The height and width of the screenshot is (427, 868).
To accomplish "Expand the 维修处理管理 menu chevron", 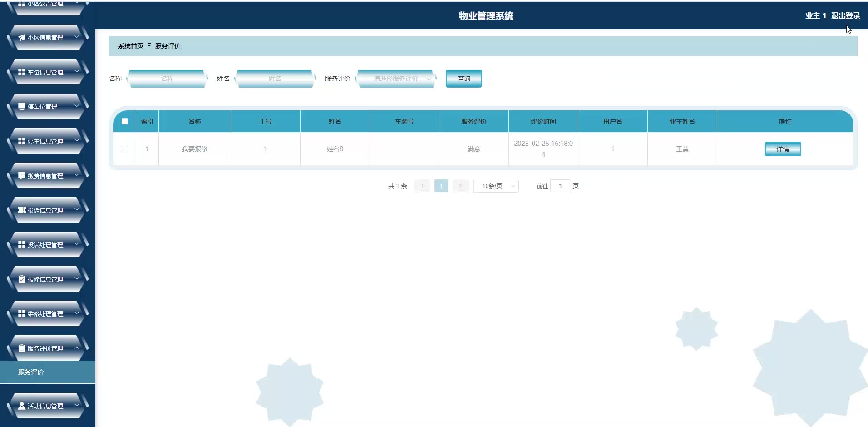I will [x=77, y=313].
